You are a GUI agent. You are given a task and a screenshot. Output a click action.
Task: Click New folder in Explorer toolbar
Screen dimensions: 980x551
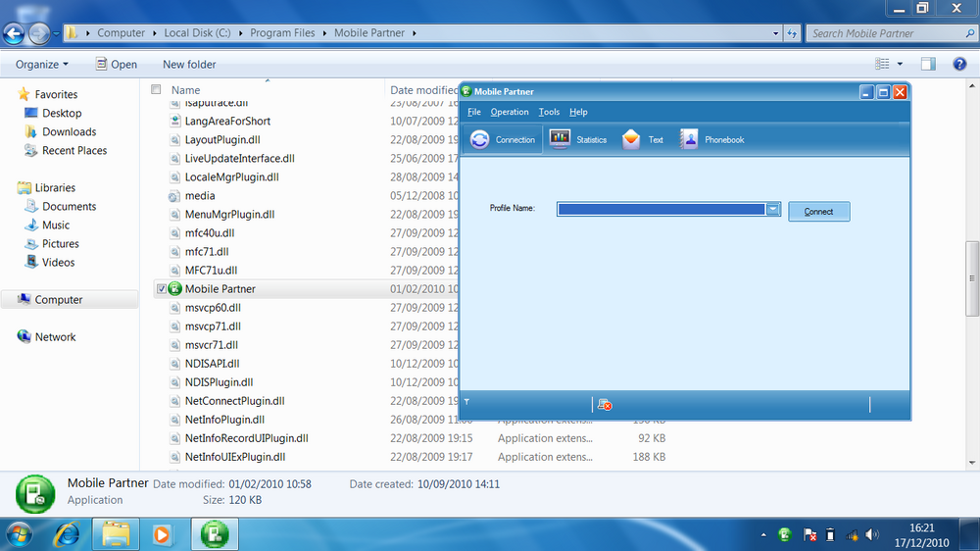pos(189,65)
